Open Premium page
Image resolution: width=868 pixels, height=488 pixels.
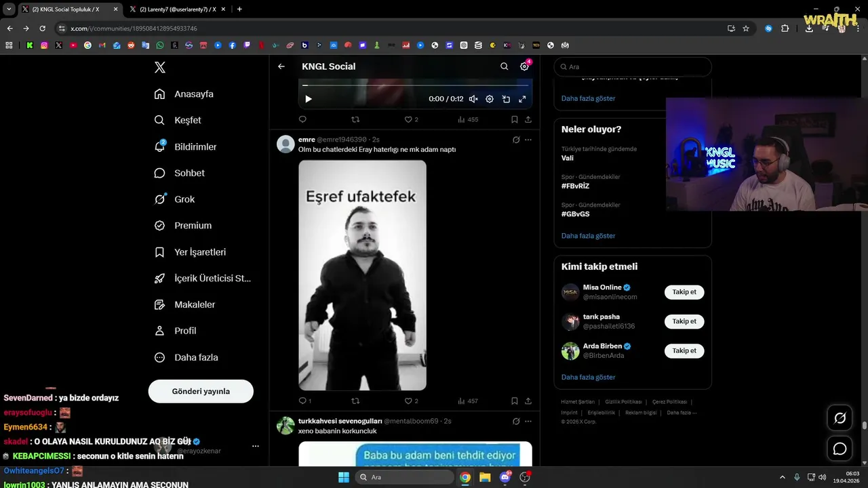[182, 226]
